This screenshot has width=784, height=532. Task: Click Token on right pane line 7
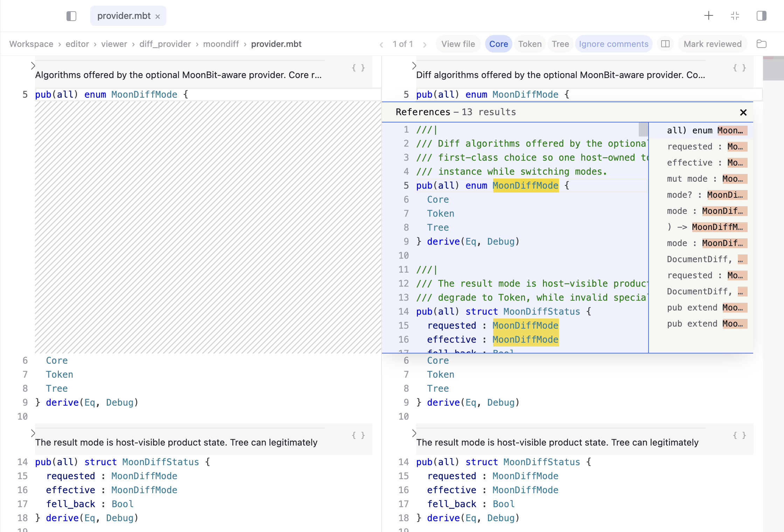point(441,374)
